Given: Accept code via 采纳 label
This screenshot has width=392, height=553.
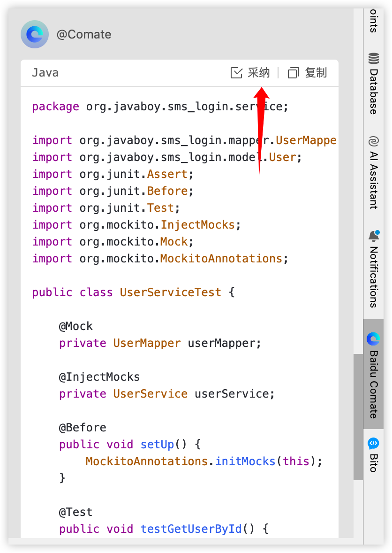Looking at the screenshot, I should 258,73.
